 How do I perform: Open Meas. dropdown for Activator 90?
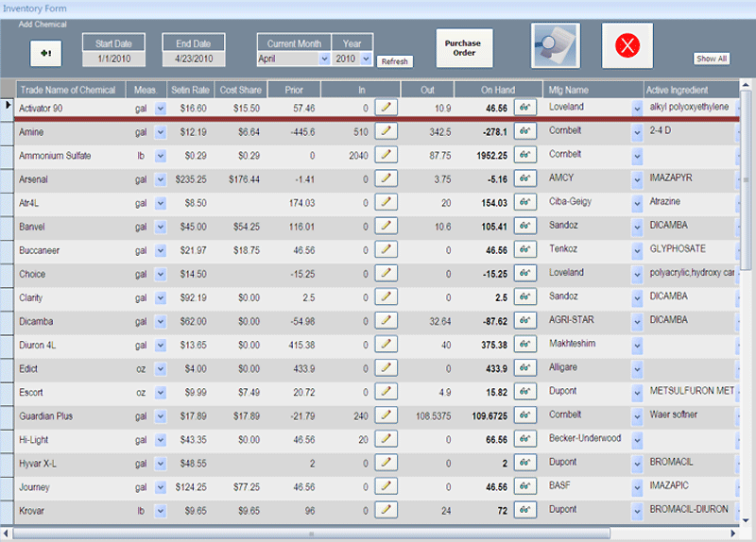coord(161,109)
